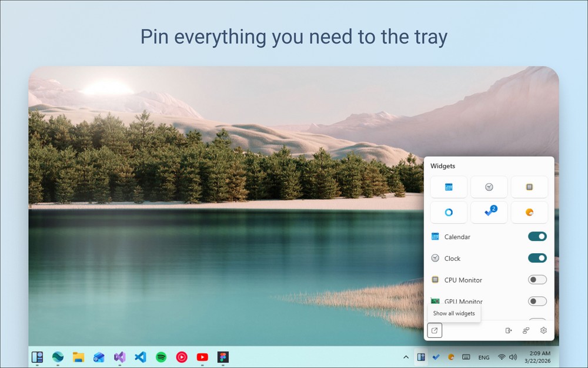Open the blue ring widget tile
The height and width of the screenshot is (368, 588).
click(x=449, y=213)
